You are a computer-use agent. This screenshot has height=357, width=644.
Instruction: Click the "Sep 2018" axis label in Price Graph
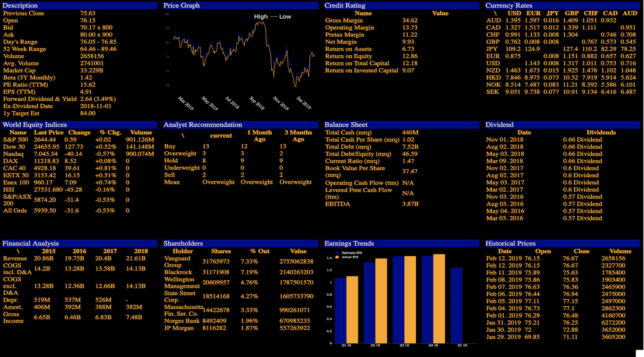pos(257,103)
